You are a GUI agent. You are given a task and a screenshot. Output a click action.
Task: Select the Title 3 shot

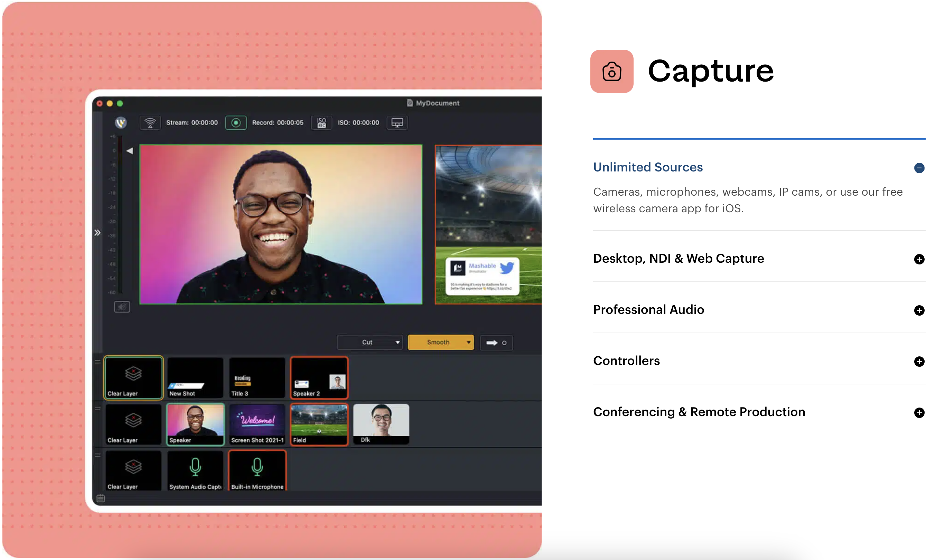coord(257,377)
